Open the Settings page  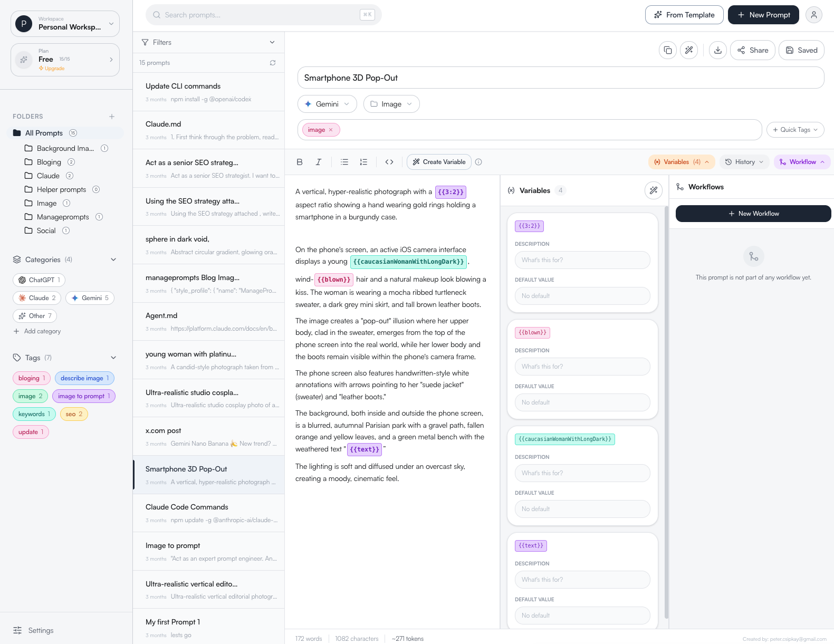(x=34, y=630)
